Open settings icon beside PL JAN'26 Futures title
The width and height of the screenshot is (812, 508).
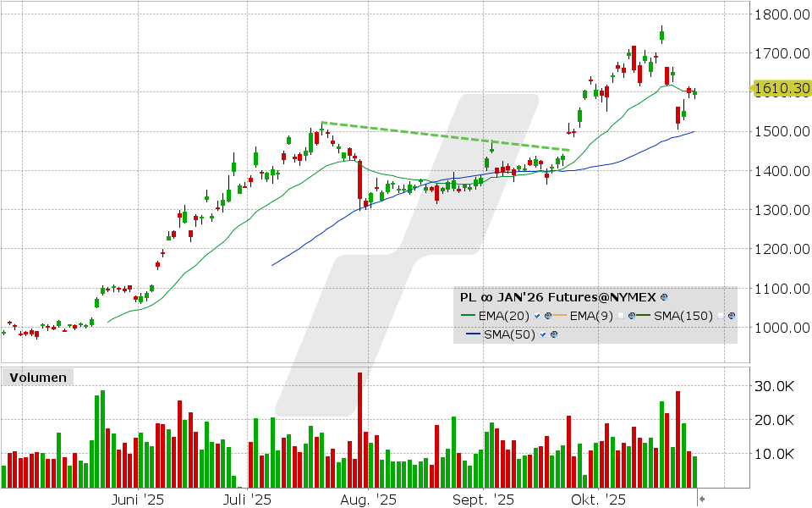click(663, 298)
